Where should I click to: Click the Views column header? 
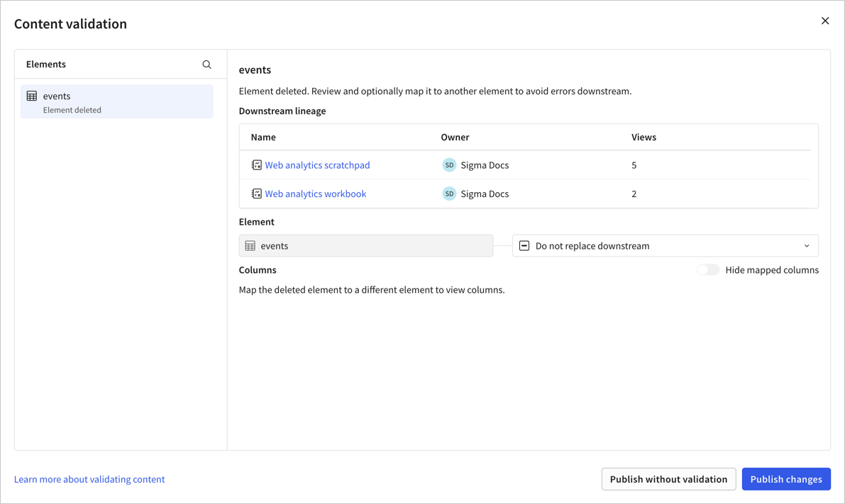click(644, 137)
